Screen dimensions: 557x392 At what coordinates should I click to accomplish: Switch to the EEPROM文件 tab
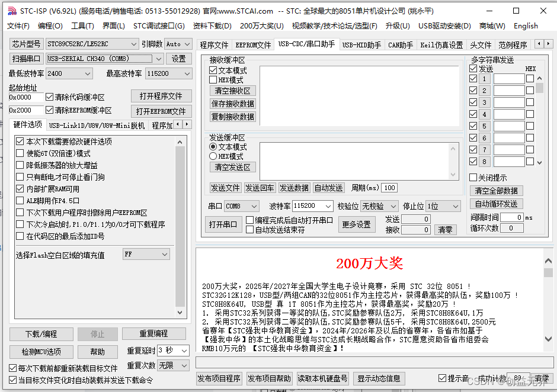coord(253,45)
